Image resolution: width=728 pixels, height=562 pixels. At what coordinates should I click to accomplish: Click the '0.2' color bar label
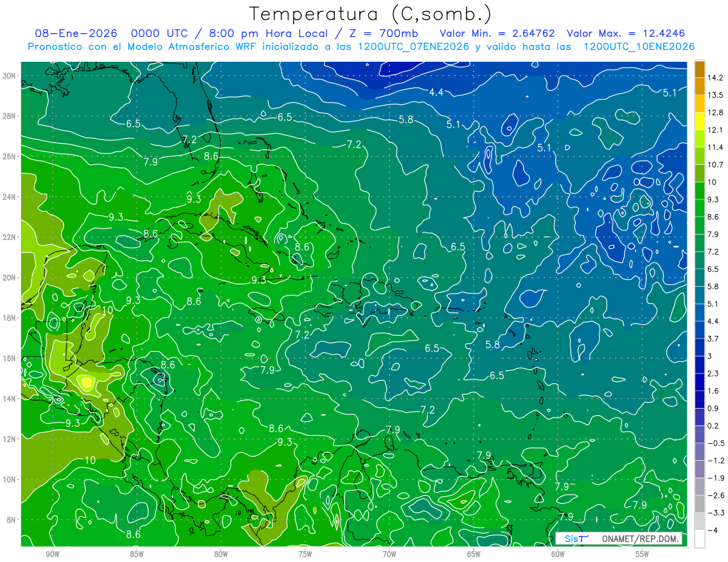click(713, 426)
